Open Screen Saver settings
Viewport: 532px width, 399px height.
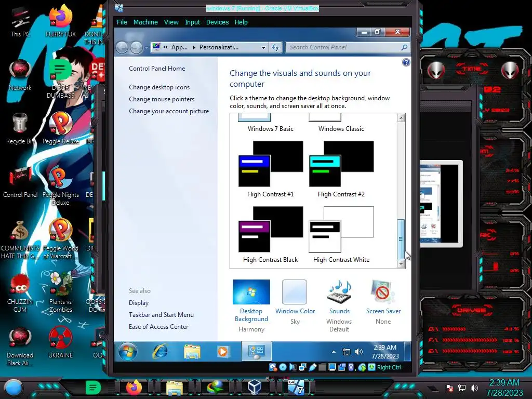coord(383,302)
